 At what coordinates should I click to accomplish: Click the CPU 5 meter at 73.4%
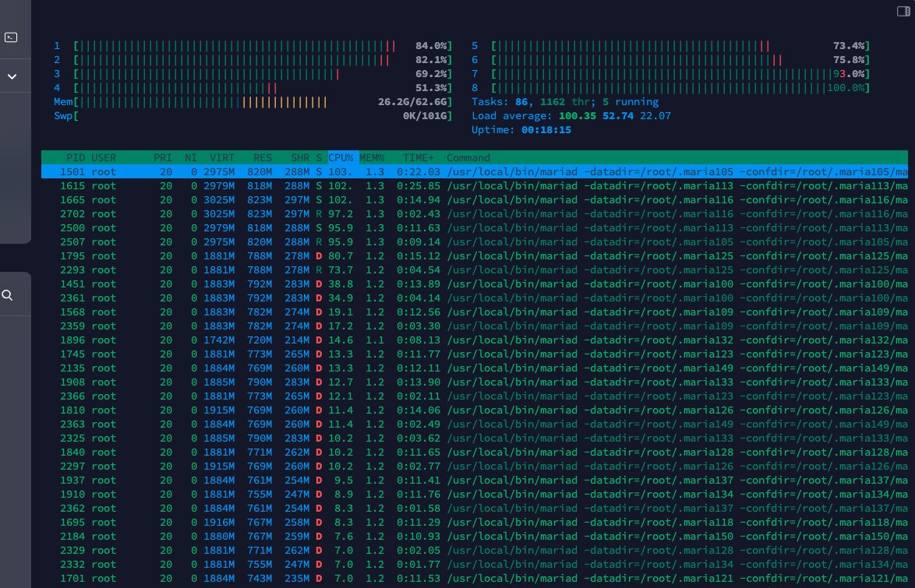(671, 45)
